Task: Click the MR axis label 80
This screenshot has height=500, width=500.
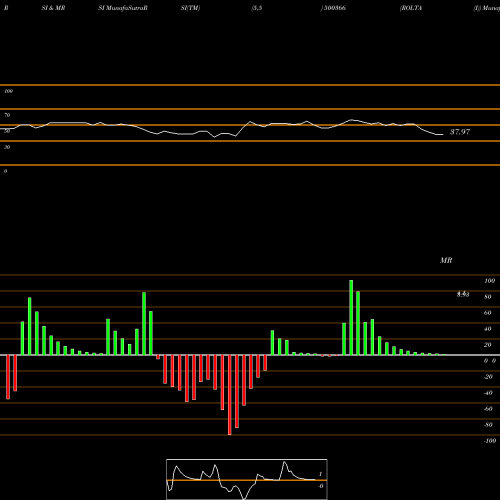Action: coord(488,297)
